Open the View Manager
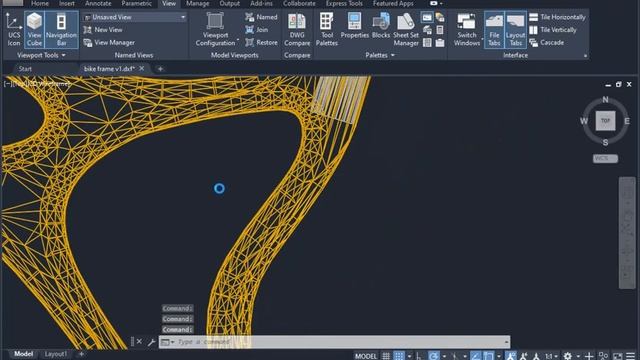 [x=109, y=42]
